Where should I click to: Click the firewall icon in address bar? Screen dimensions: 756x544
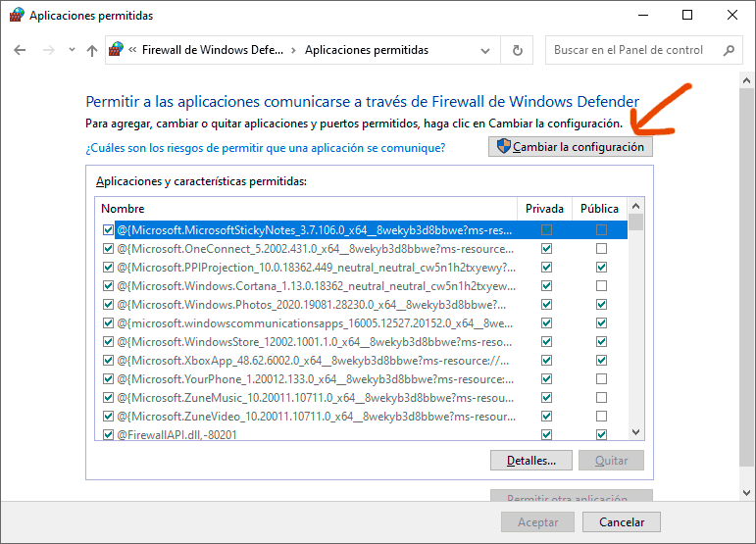(116, 49)
